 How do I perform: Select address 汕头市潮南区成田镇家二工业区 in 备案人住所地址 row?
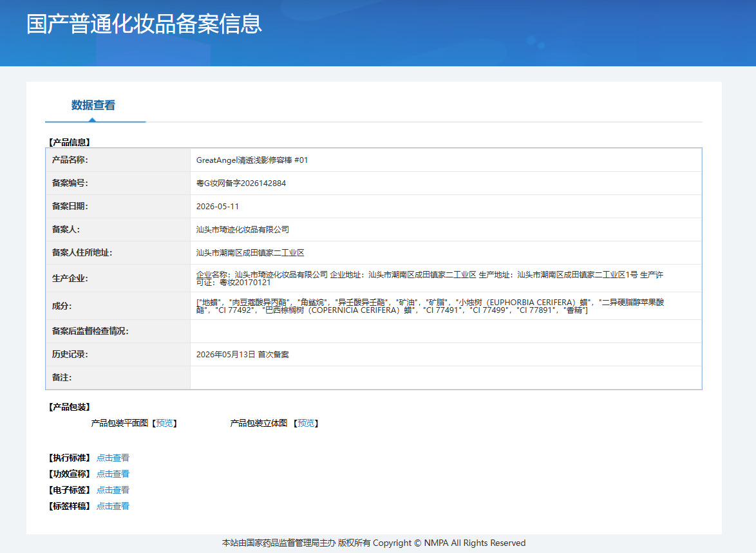[250, 252]
